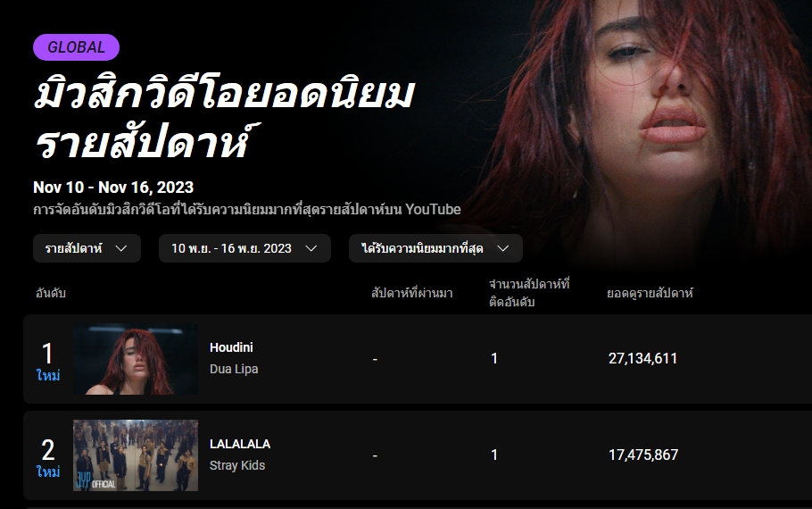Click the 17,475,867 weekly views value
812x509 pixels.
point(643,455)
